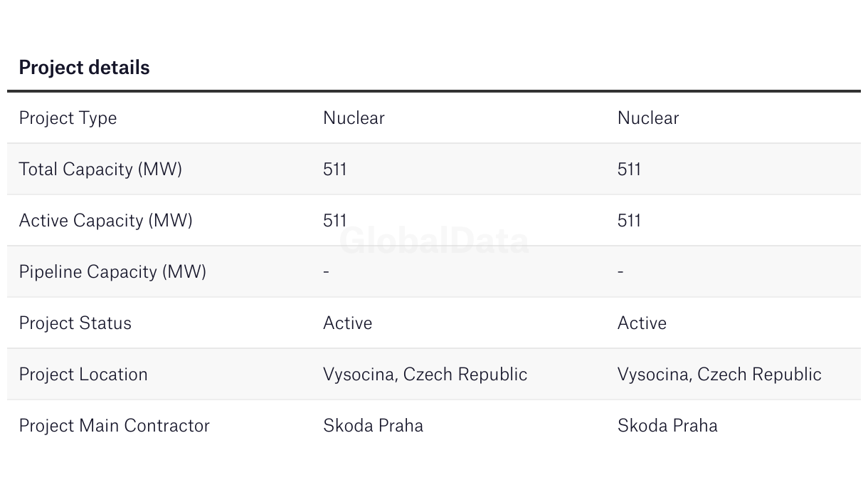Viewport: 868px width, 480px height.
Task: Click first column Pipeline Capacity dash
Action: (326, 272)
